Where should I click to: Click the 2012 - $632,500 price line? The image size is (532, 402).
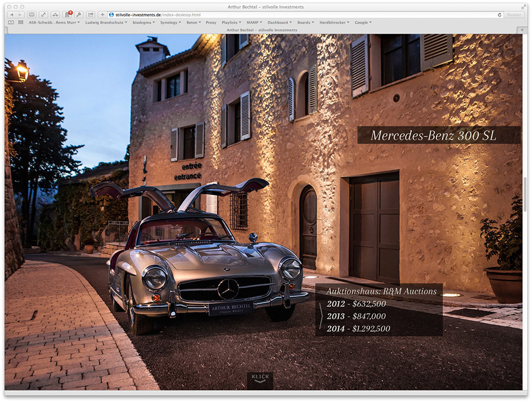[x=356, y=304]
